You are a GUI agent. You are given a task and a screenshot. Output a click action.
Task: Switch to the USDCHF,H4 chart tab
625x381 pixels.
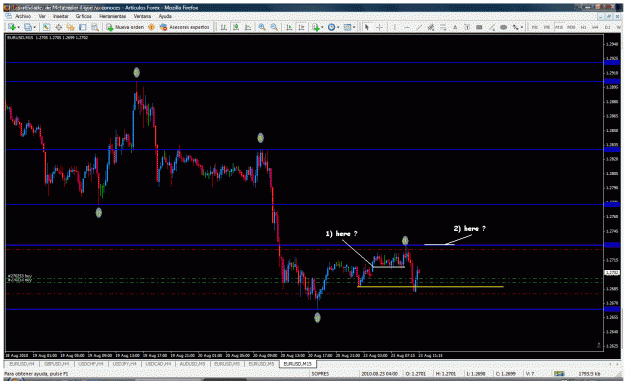click(x=90, y=364)
